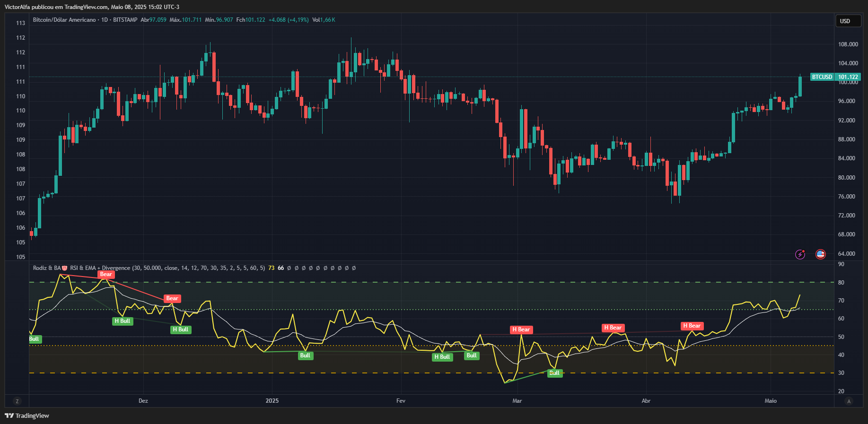Click the VictorAlfa publicou em TradingView.com header
Image resolution: width=868 pixels, height=424 pixels.
(x=92, y=7)
